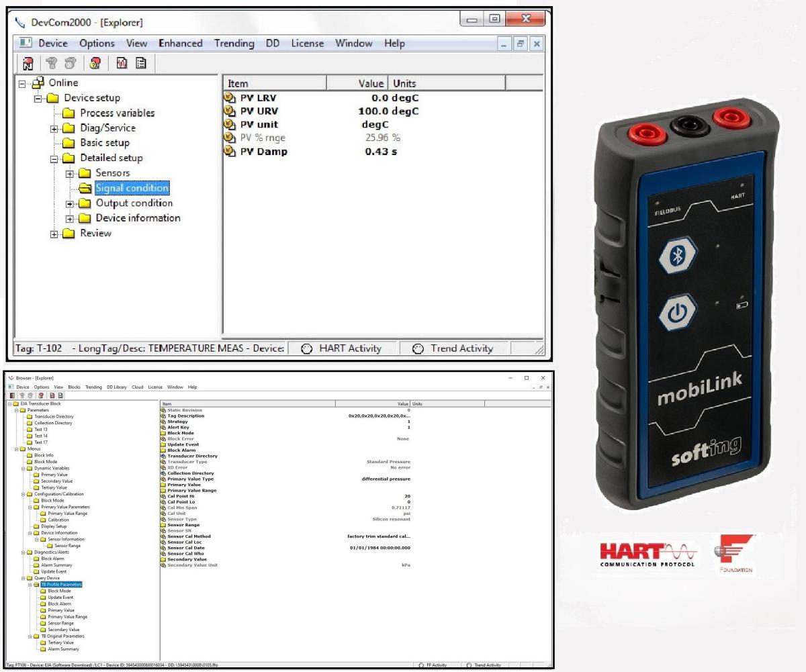Click the folder icon beside Update Event in item list

(x=163, y=444)
